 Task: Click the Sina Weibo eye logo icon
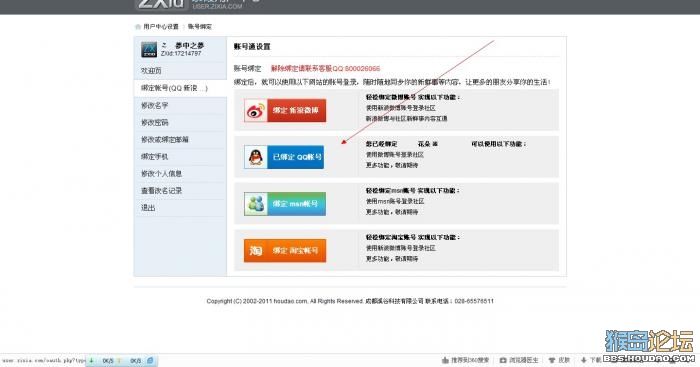(x=255, y=111)
